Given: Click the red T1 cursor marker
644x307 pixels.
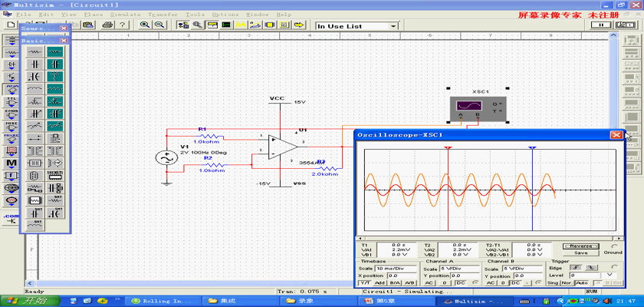Looking at the screenshot, I should (448, 148).
